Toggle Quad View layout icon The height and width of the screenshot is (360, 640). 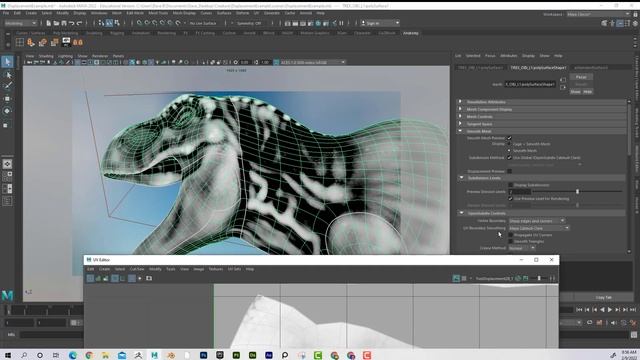(x=7, y=176)
